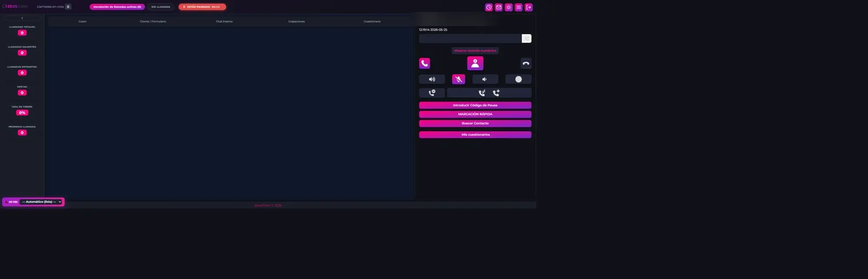The width and height of the screenshot is (868, 279).
Task: Switch to the Guion tab
Action: pos(82,22)
